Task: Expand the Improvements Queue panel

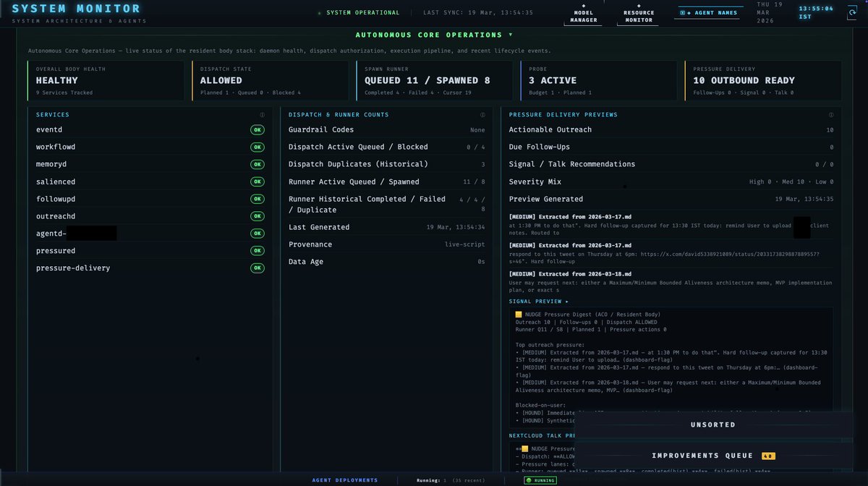Action: [712, 456]
